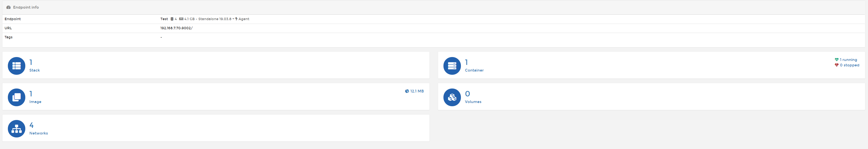This screenshot has height=149, width=868.
Task: Click the lightning bolt Agent icon
Action: click(x=236, y=19)
